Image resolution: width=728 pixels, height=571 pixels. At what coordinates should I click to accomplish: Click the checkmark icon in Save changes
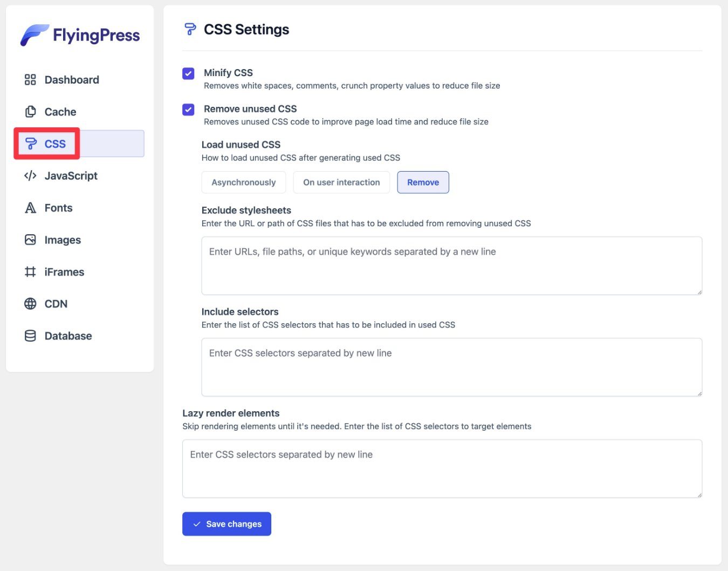coord(197,524)
